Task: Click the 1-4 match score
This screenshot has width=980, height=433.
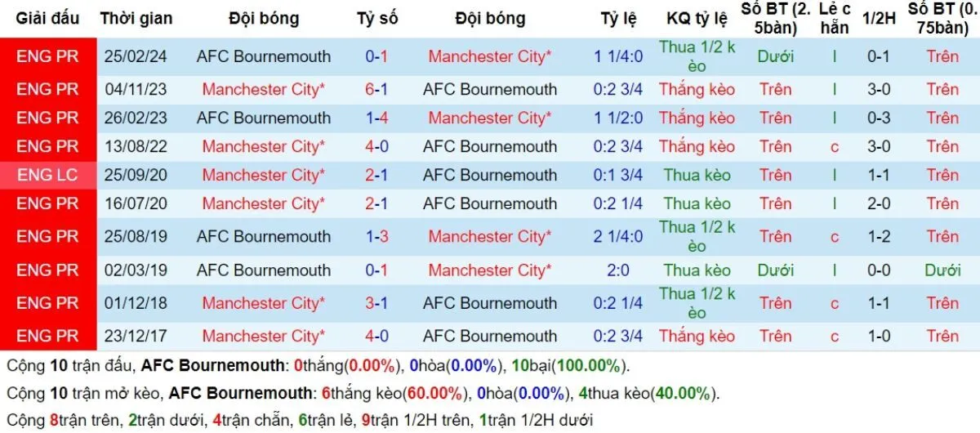Action: [x=376, y=118]
